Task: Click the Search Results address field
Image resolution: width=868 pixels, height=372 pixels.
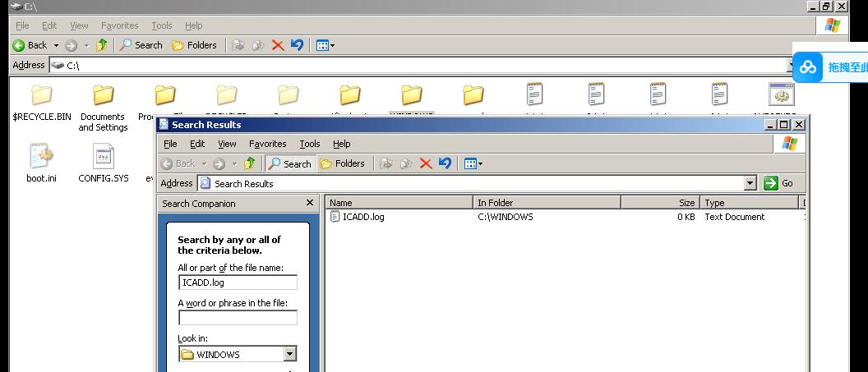Action: (x=471, y=183)
